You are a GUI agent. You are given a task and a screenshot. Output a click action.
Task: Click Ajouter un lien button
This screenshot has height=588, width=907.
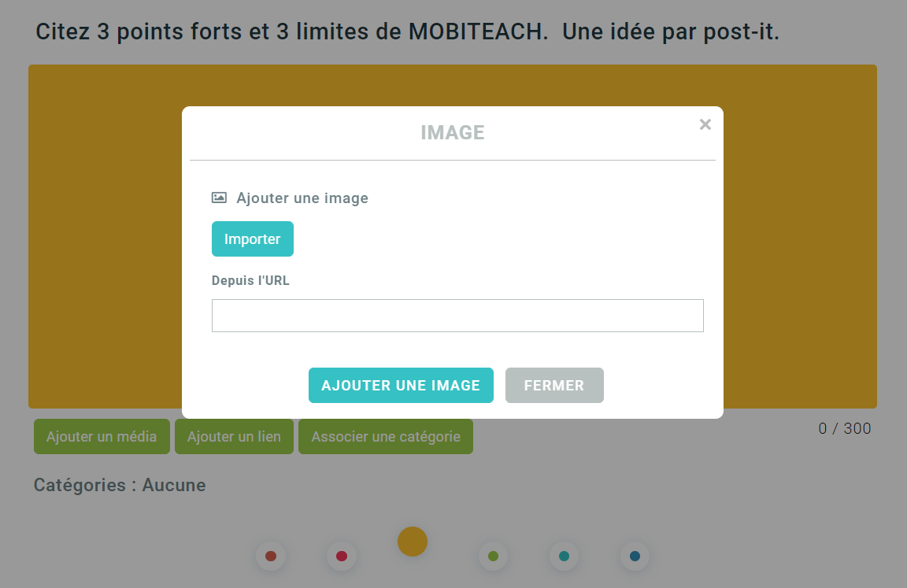(235, 437)
